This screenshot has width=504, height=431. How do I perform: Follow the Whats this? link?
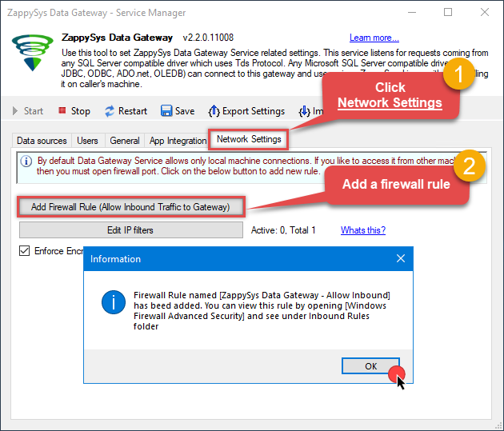tap(363, 230)
